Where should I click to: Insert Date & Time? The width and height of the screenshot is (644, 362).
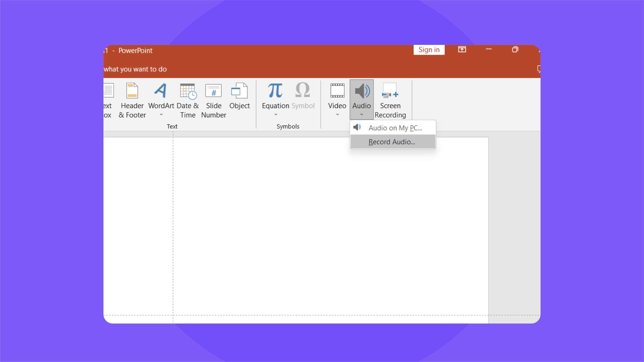click(x=188, y=100)
